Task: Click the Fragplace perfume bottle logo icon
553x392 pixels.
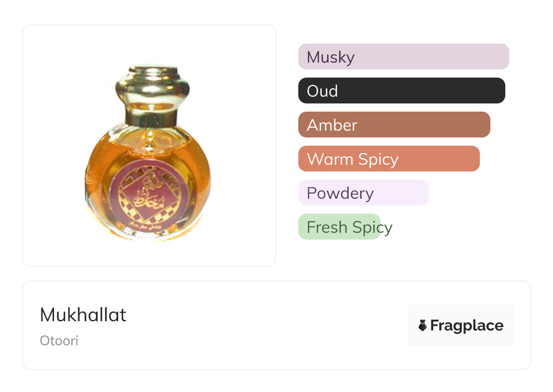Action: coord(423,325)
